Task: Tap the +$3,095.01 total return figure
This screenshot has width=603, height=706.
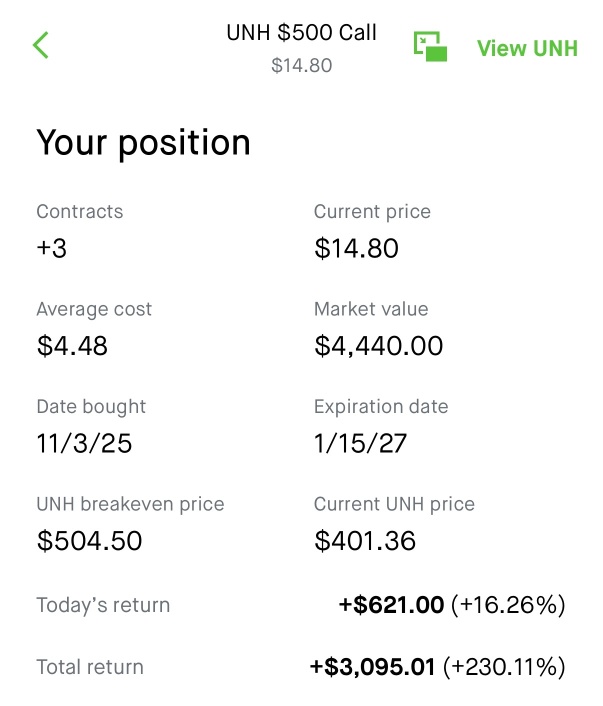Action: (373, 667)
